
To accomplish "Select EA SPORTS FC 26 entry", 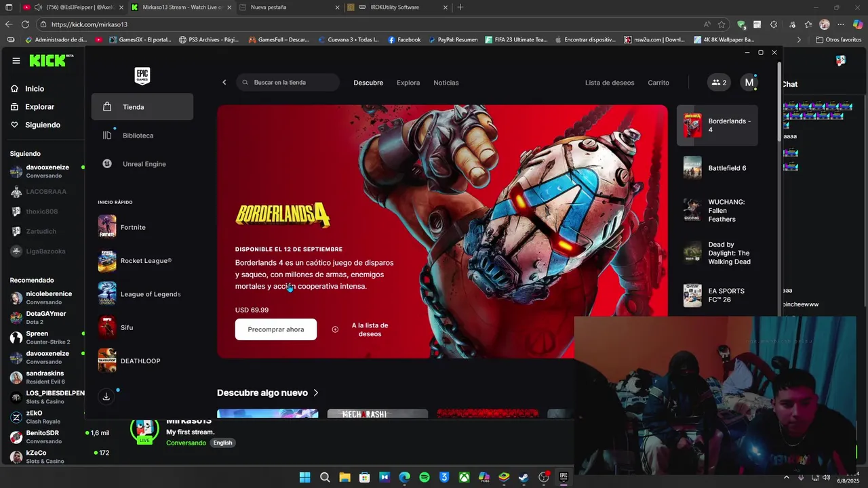I will click(717, 296).
